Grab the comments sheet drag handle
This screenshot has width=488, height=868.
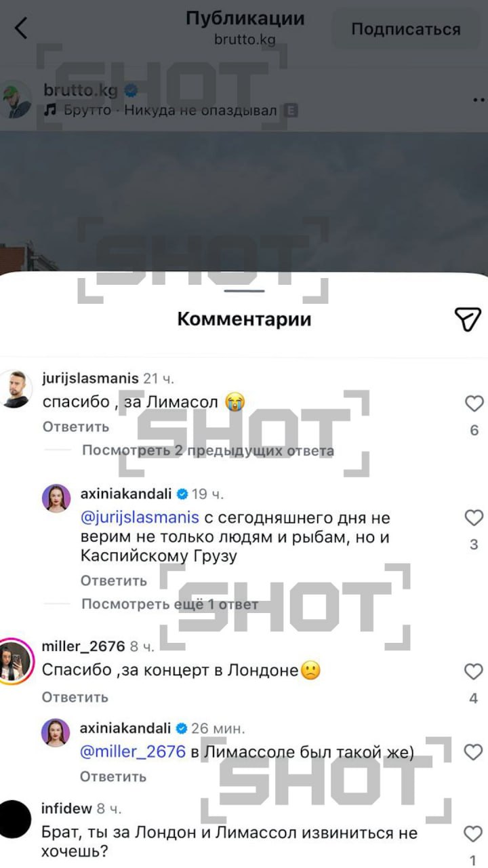pos(244,290)
